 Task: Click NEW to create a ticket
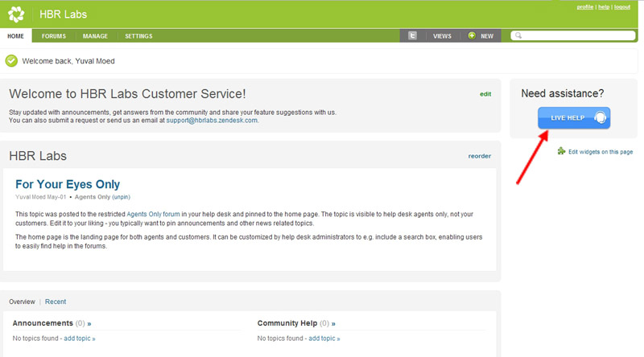(x=487, y=36)
